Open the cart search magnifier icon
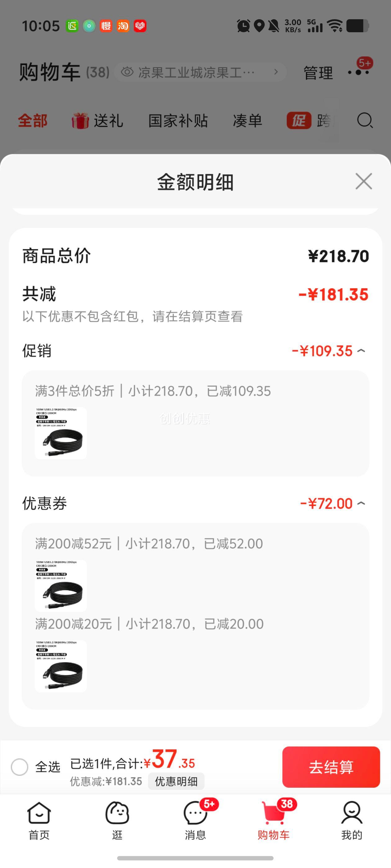The height and width of the screenshot is (868, 391). tap(365, 120)
